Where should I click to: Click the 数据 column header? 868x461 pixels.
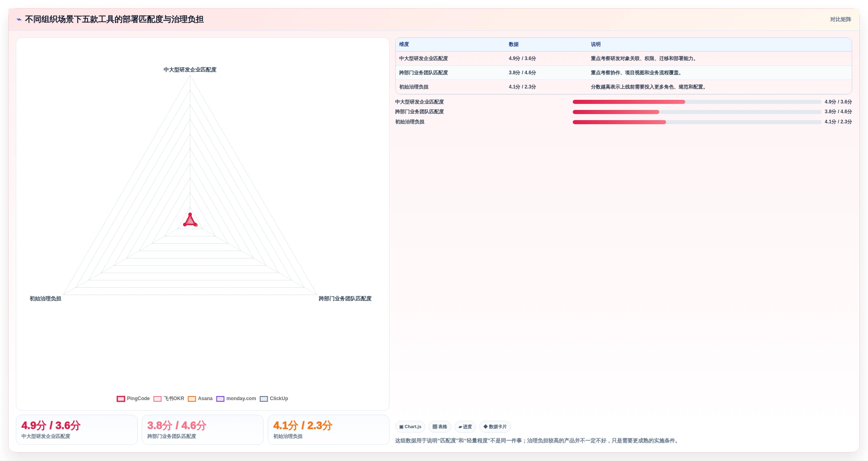(x=514, y=45)
